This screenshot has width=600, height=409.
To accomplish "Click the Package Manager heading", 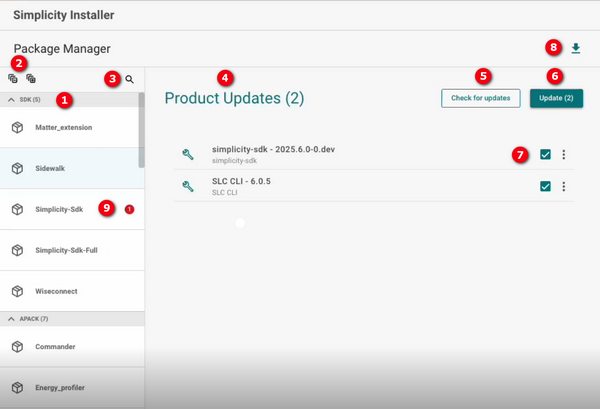I will (62, 49).
